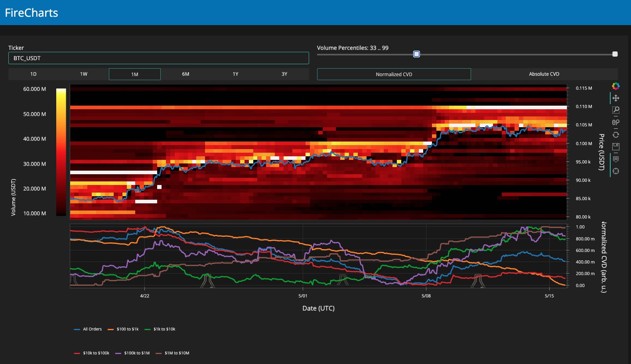Select the 6M timeframe tab

coord(185,74)
